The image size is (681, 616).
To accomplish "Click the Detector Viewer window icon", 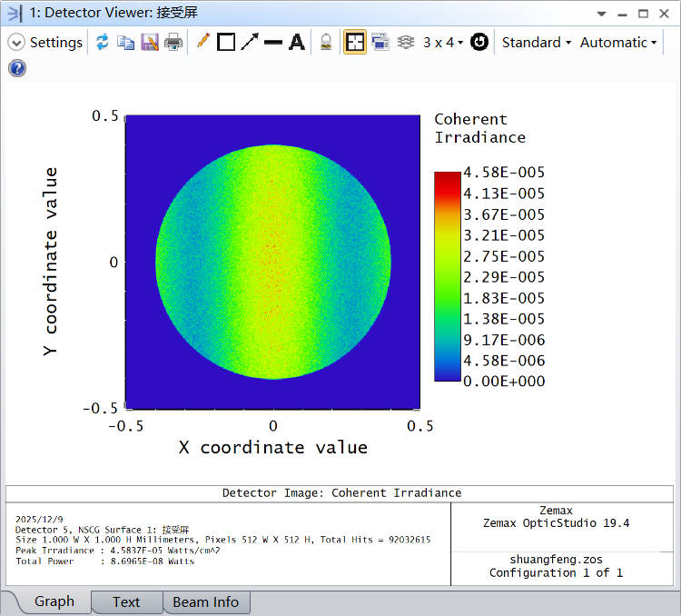I will (15, 13).
